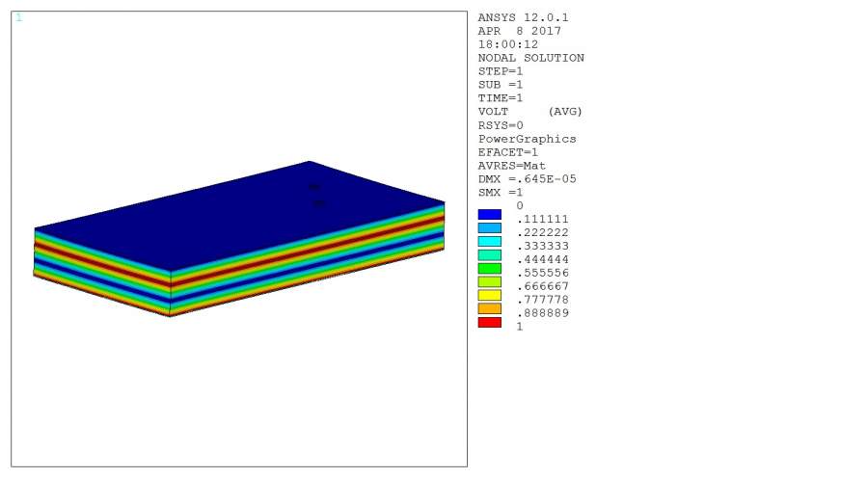Click the 'NODAL SOLUTION' label

(530, 58)
